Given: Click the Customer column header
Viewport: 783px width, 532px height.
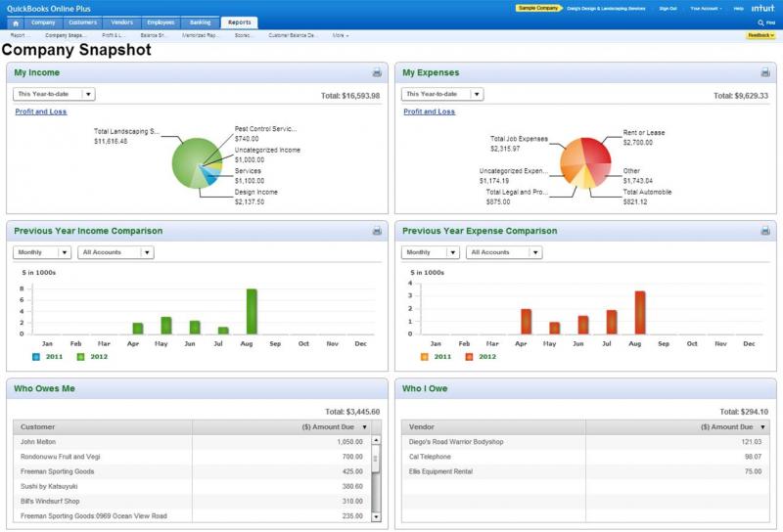Looking at the screenshot, I should [103, 427].
